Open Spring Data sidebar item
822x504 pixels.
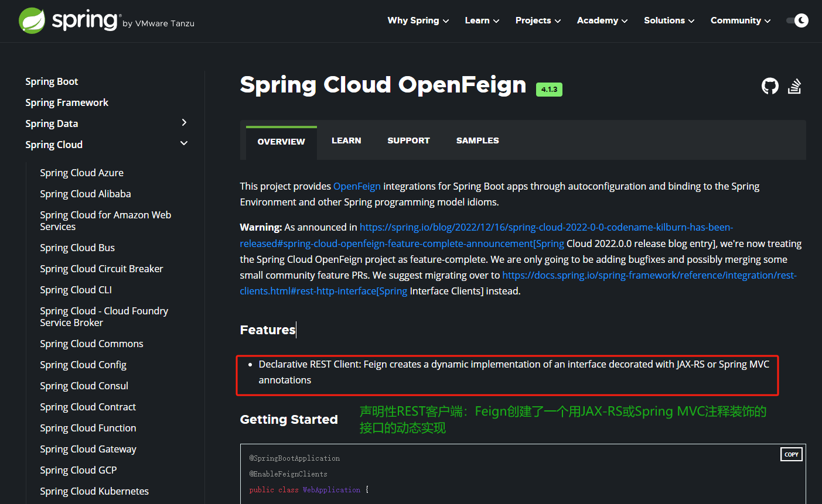pos(52,124)
